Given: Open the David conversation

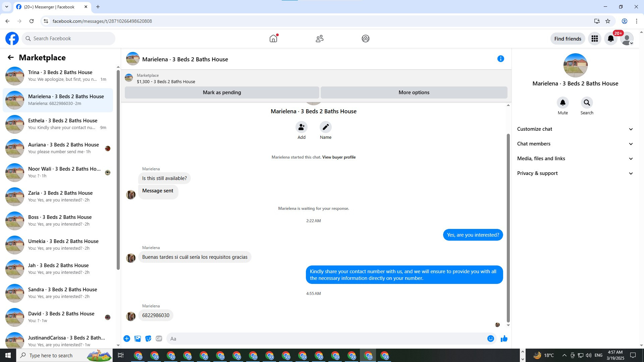Looking at the screenshot, I should pos(58,317).
